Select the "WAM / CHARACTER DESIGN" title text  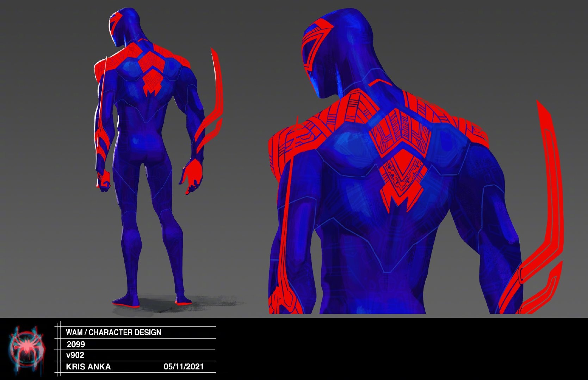click(113, 332)
